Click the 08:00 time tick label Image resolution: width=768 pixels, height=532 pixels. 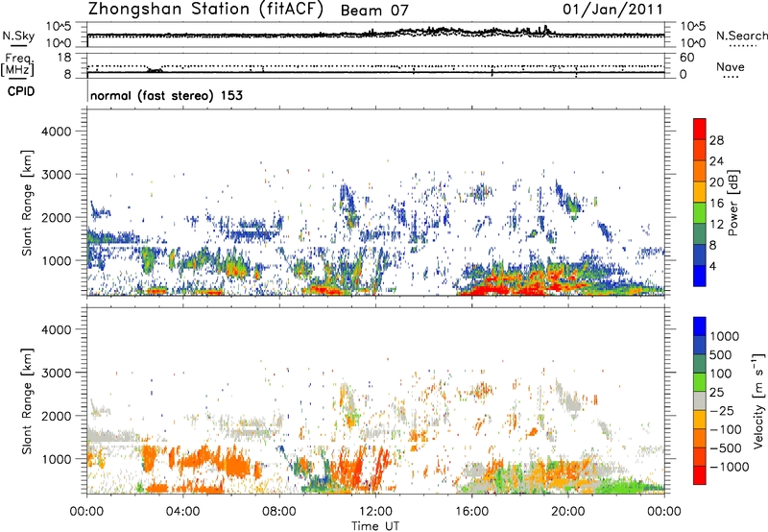click(279, 512)
